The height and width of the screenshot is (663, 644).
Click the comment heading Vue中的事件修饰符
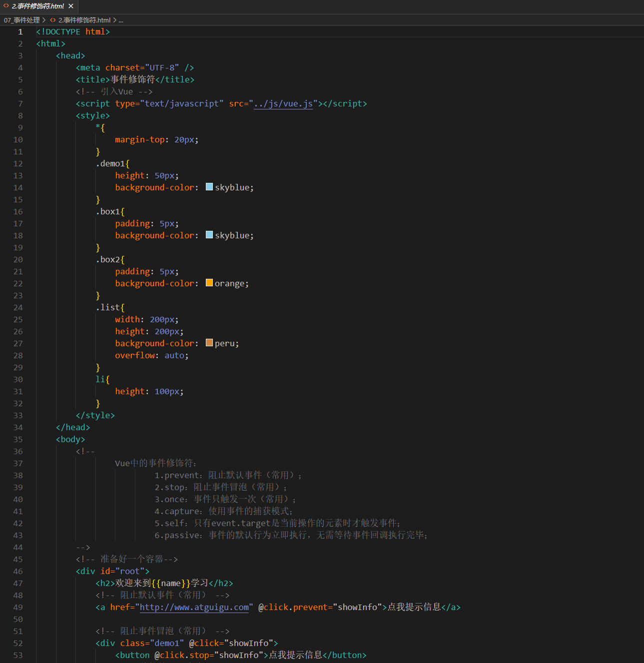coord(156,463)
